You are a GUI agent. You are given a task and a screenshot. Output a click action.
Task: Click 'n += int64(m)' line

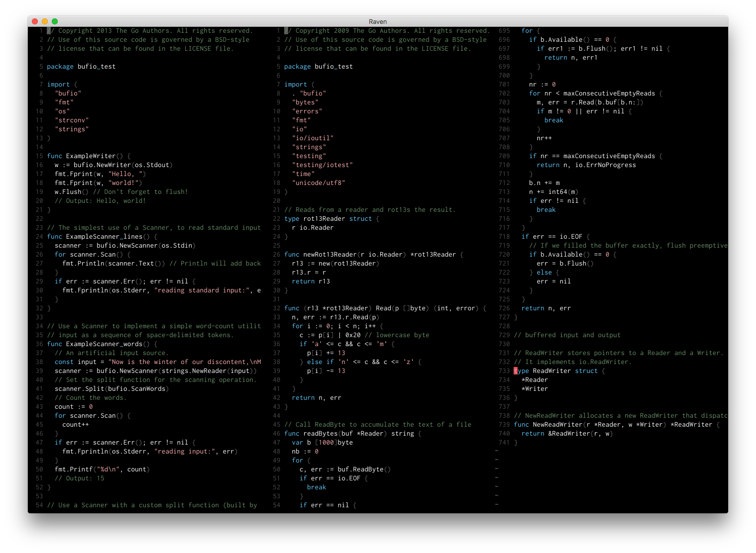click(x=554, y=192)
